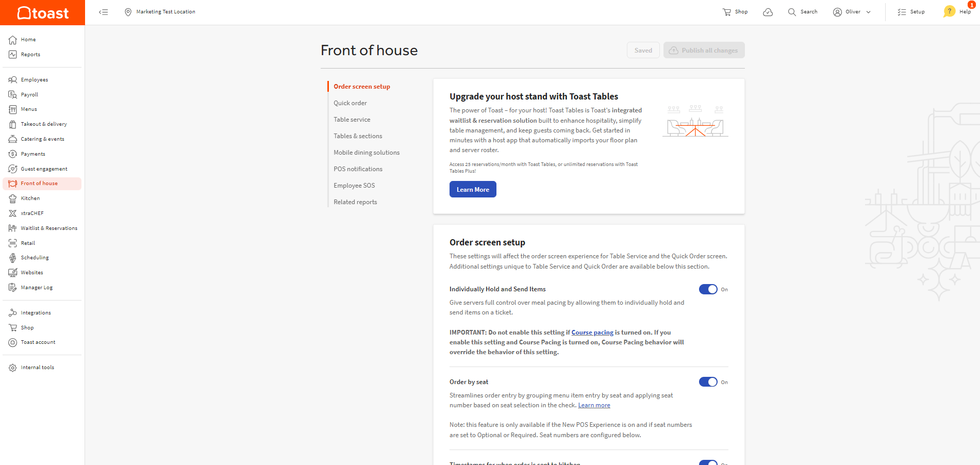
Task: Click the cloud sync status icon
Action: [x=768, y=12]
